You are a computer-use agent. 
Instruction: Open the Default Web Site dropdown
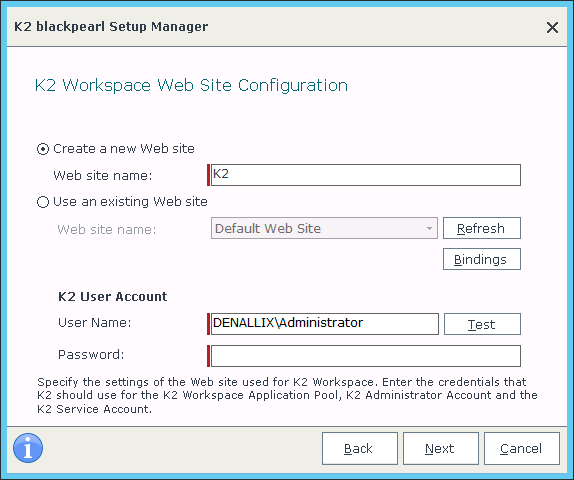324,228
